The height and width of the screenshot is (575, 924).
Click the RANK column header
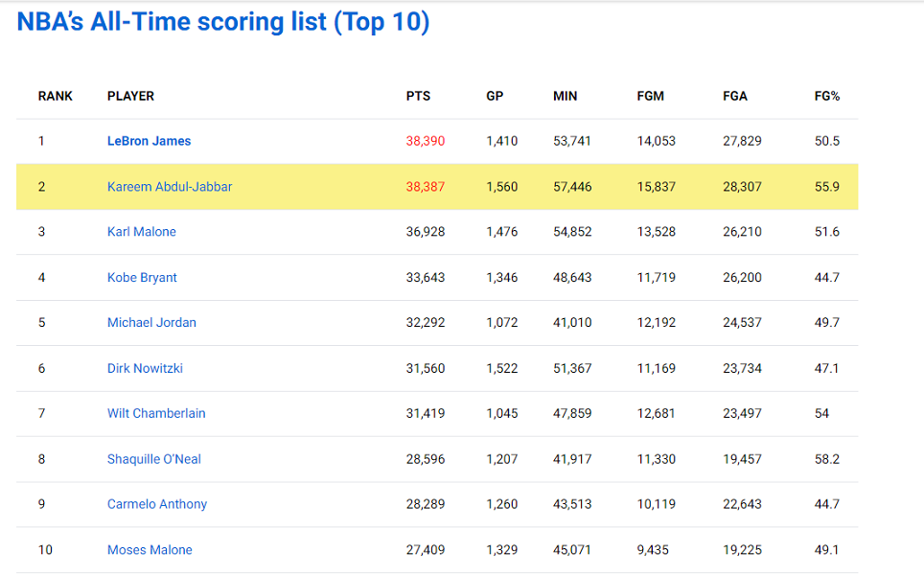click(x=56, y=96)
